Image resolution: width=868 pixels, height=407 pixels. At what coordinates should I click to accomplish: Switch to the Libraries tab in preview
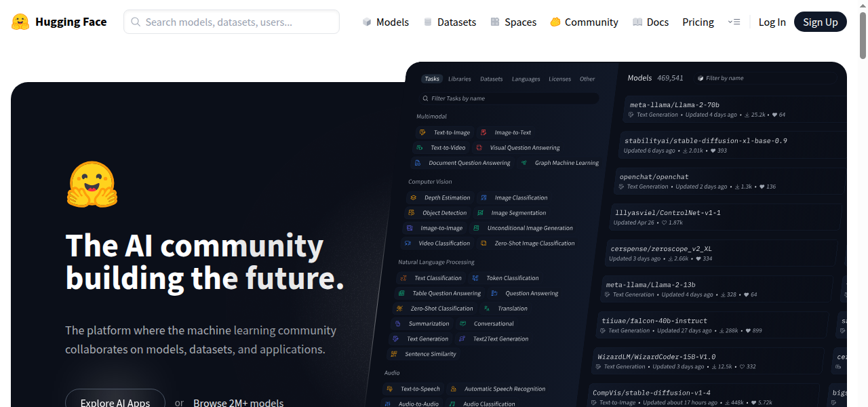tap(460, 79)
